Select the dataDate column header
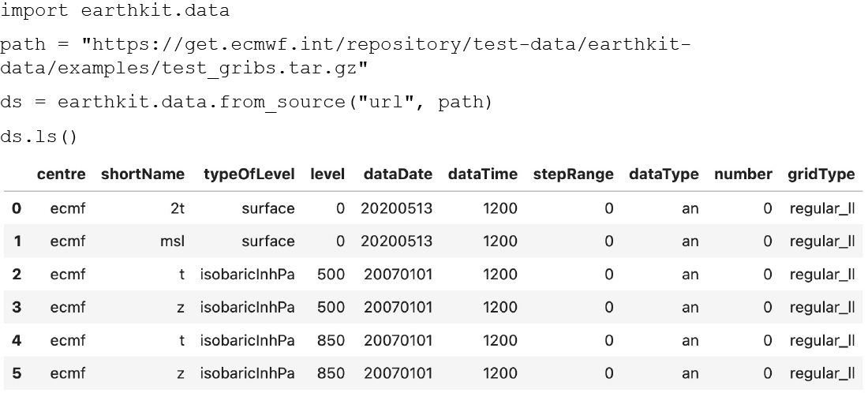This screenshot has width=868, height=393. coord(398,174)
